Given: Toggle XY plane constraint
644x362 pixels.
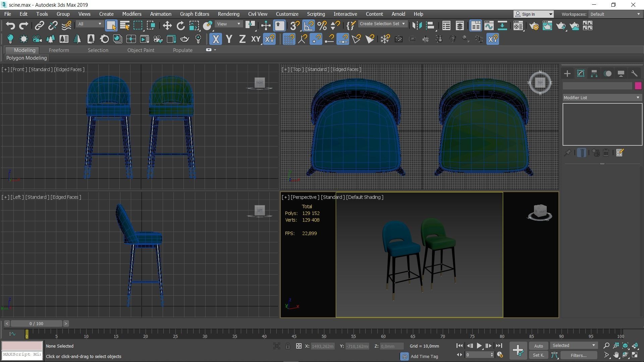Looking at the screenshot, I should [x=256, y=39].
